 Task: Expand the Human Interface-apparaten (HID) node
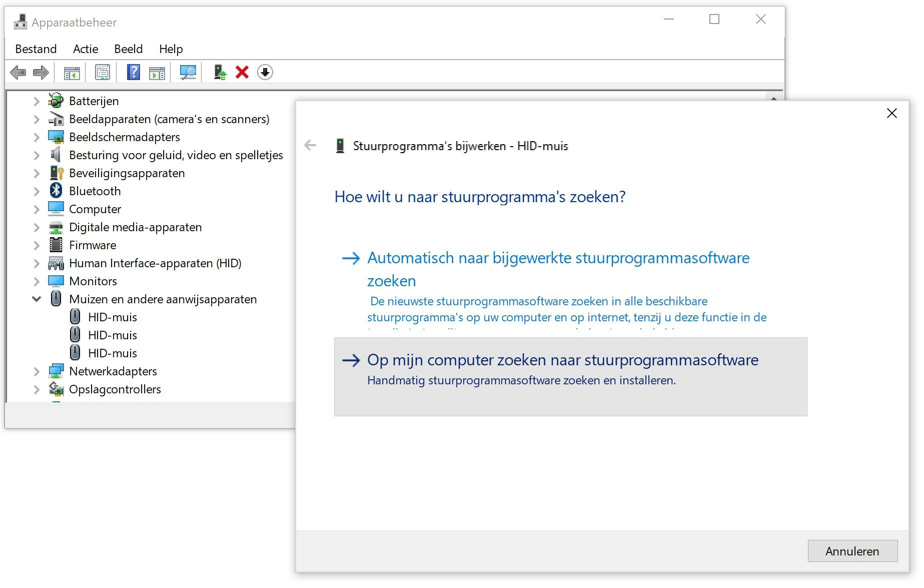coord(36,263)
